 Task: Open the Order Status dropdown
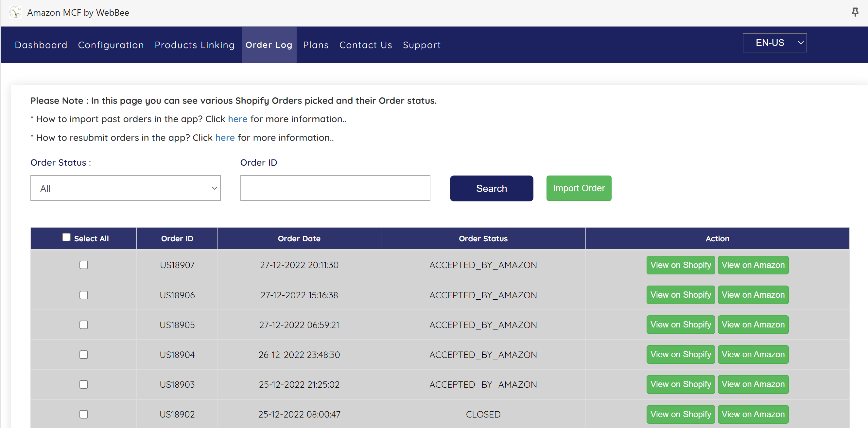pos(125,188)
